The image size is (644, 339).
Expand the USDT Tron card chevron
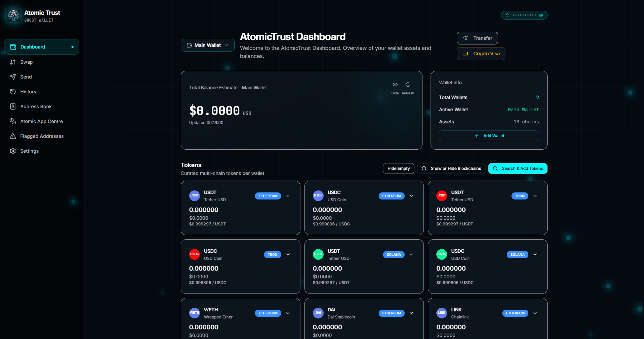535,196
